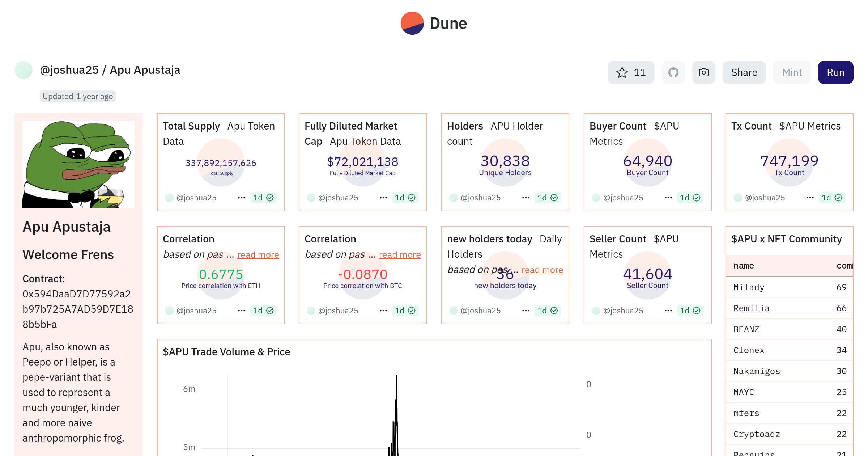The image size is (868, 456).
Task: Click the camera screenshot icon
Action: pyautogui.click(x=703, y=72)
